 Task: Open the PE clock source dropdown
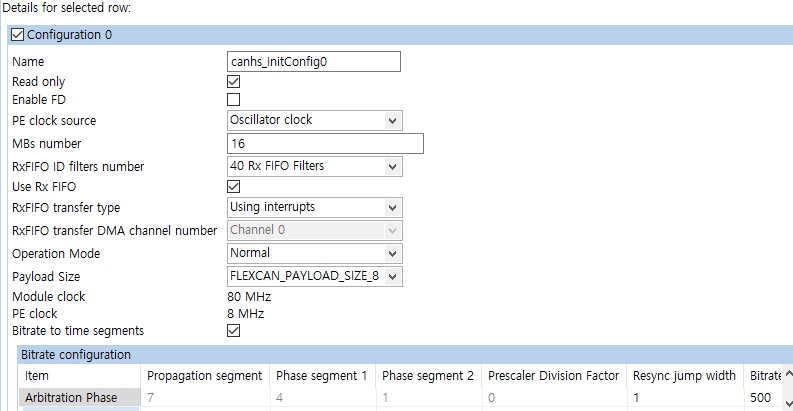click(393, 120)
